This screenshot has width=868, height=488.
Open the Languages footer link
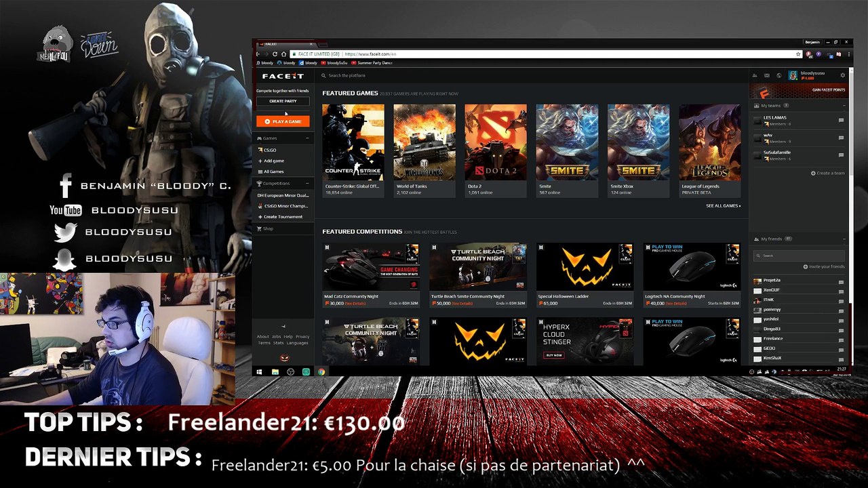tap(298, 343)
